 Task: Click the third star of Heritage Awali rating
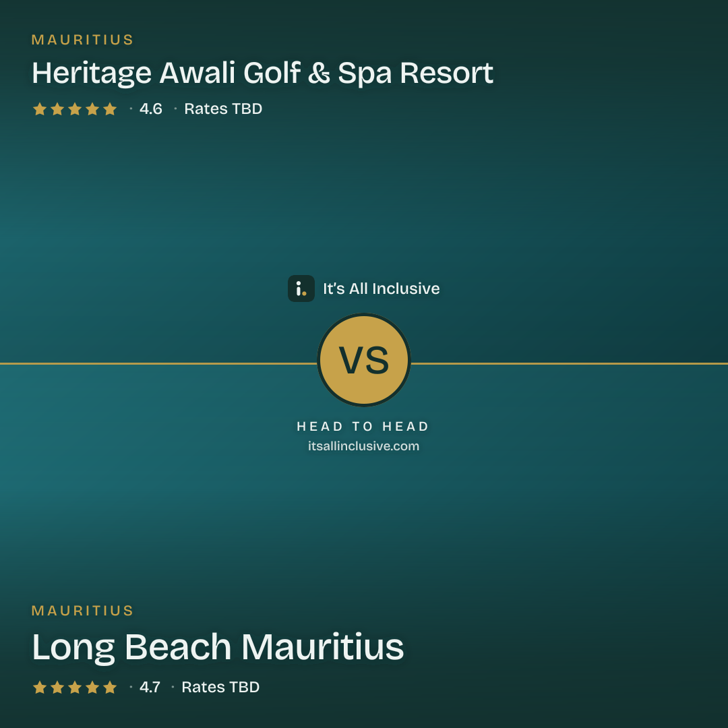pos(75,109)
